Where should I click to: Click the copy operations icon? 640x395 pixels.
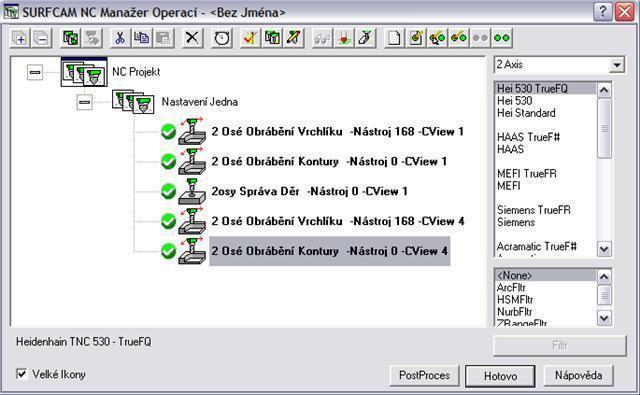coord(142,38)
